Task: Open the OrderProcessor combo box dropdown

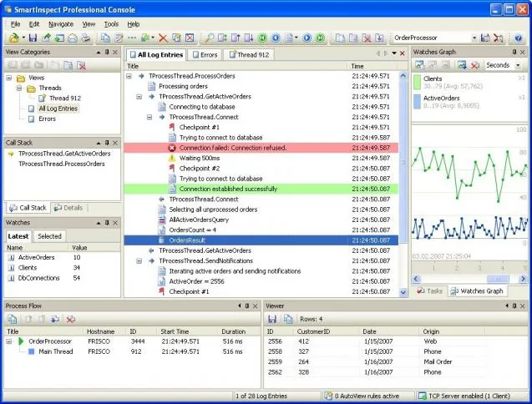Action: (x=474, y=38)
